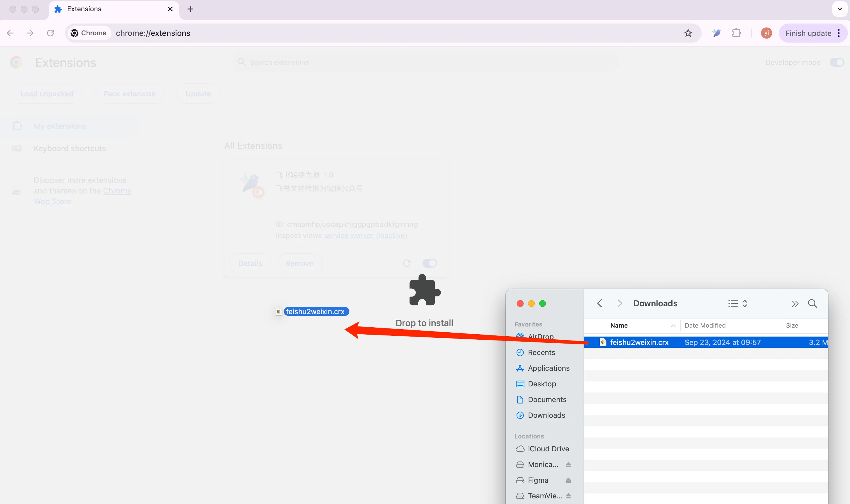Click the extension card's reload icon
This screenshot has width=850, height=504.
pyautogui.click(x=407, y=263)
